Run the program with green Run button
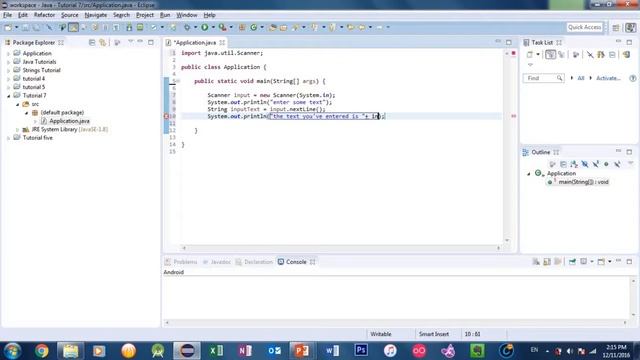 point(204,27)
